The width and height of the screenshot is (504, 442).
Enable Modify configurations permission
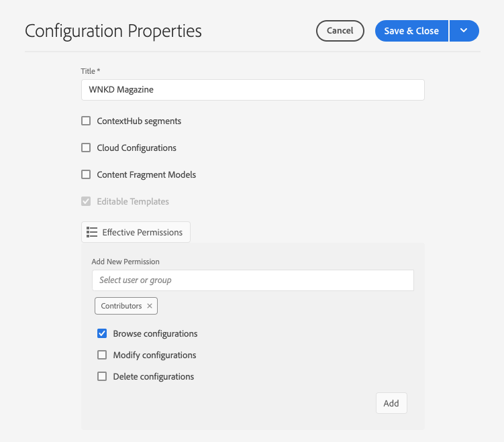pyautogui.click(x=102, y=355)
